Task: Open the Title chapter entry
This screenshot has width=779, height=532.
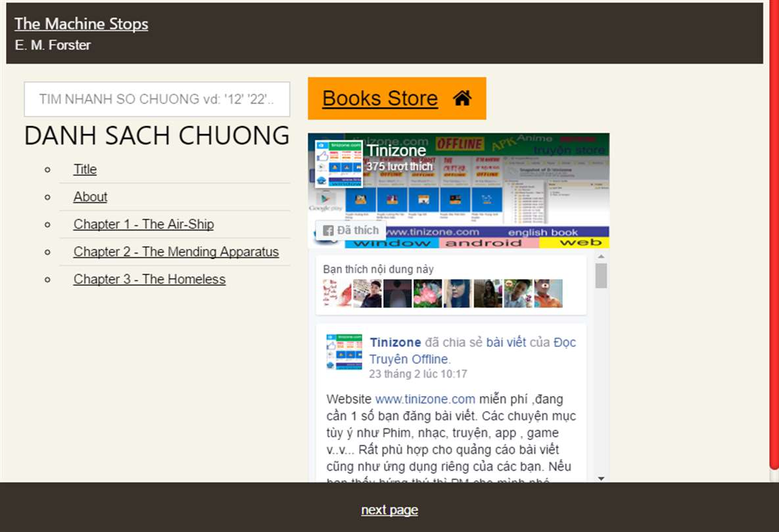Action: pyautogui.click(x=85, y=169)
